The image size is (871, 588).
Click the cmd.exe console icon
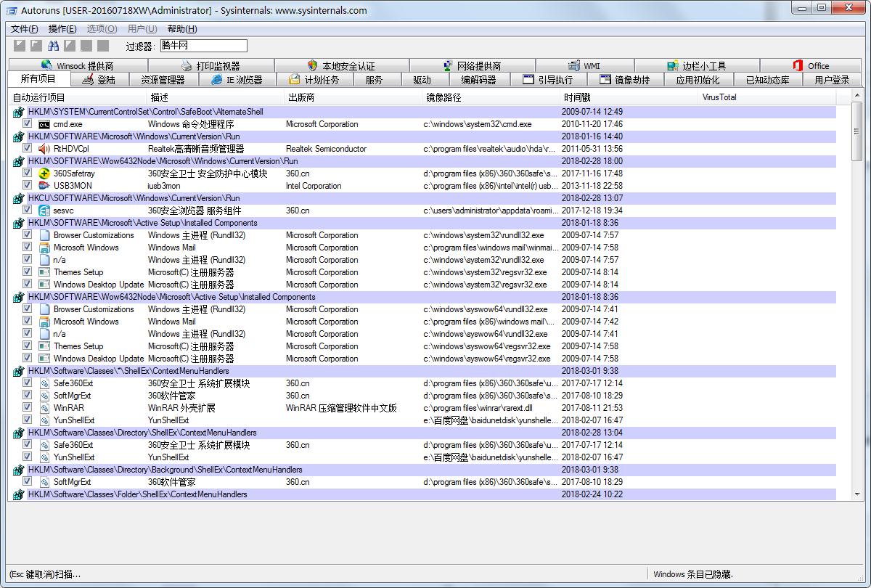pyautogui.click(x=44, y=124)
